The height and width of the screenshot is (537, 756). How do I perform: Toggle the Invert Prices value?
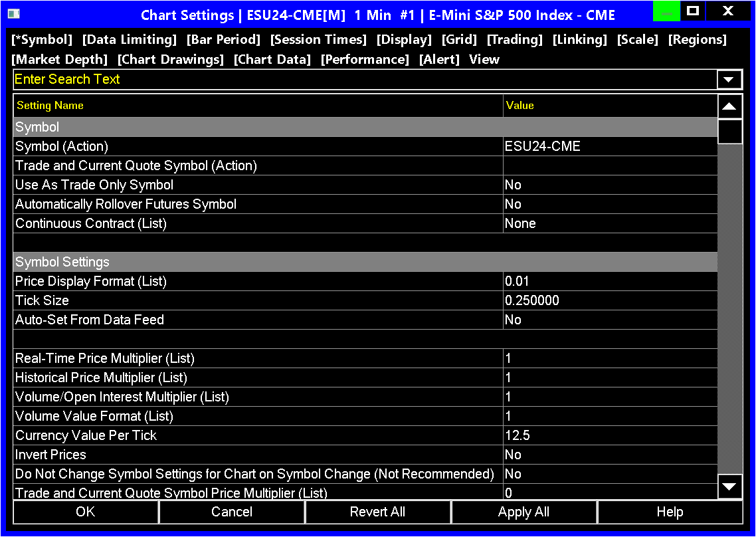click(610, 455)
